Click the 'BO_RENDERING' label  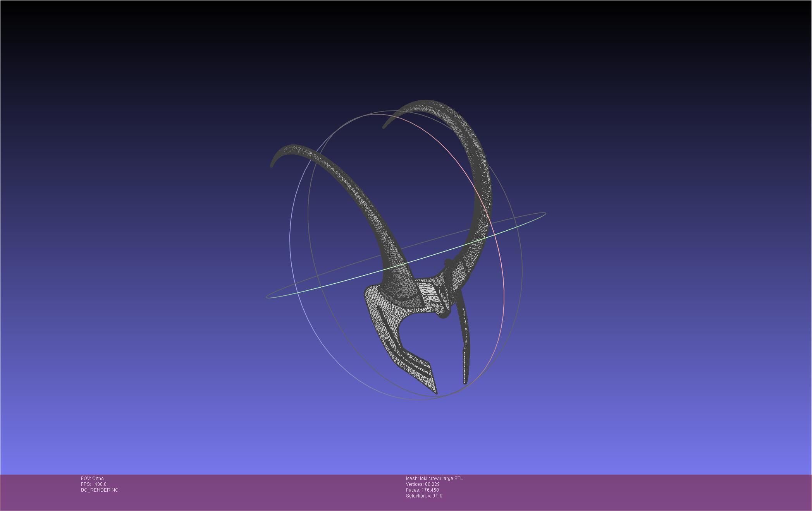point(100,490)
